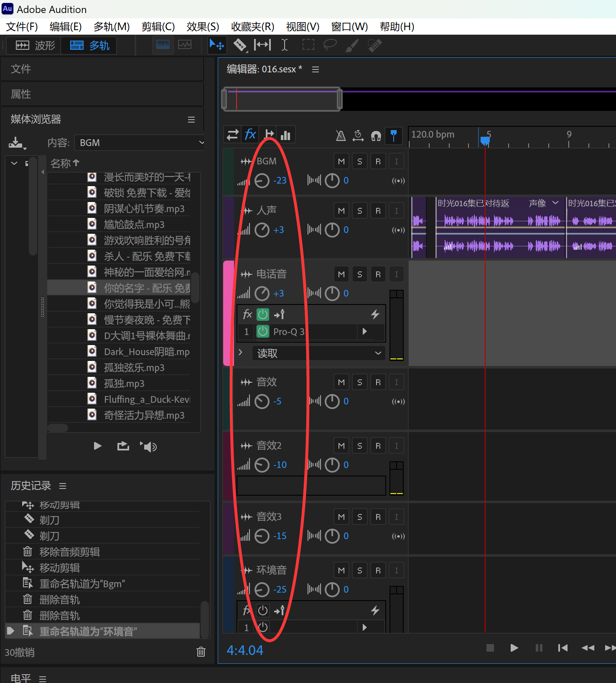Show the Spectral Frequency Display

[163, 45]
